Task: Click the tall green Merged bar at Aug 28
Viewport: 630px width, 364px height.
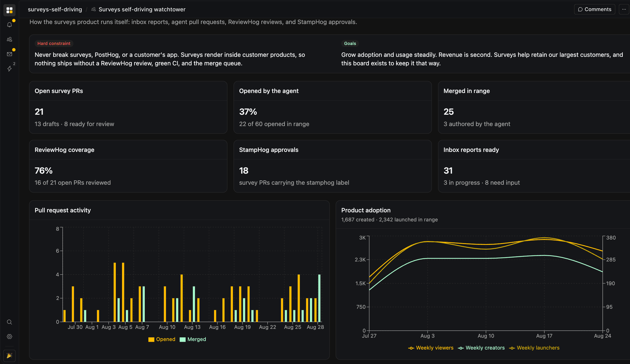Action: coord(319,298)
